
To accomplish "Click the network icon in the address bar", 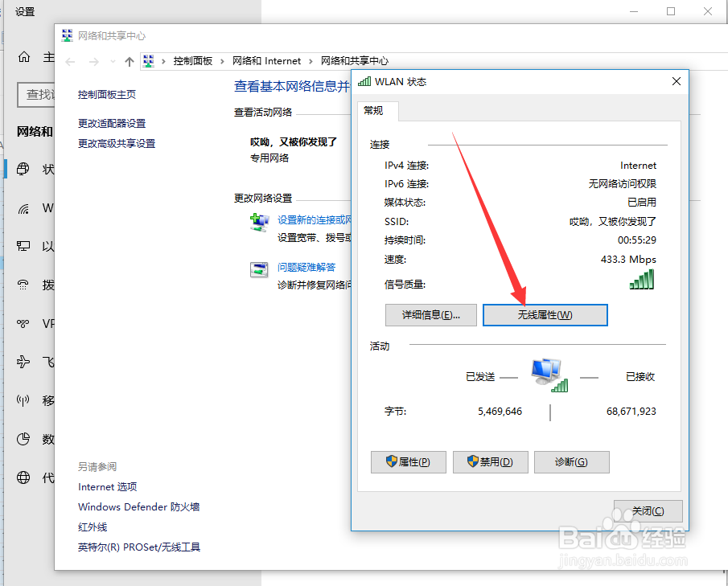I will click(x=148, y=60).
